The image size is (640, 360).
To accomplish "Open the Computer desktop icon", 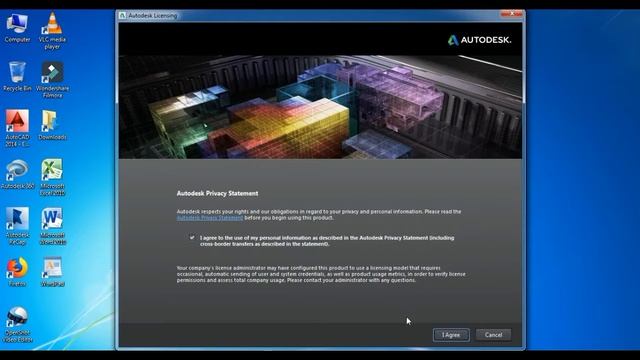I will click(17, 28).
